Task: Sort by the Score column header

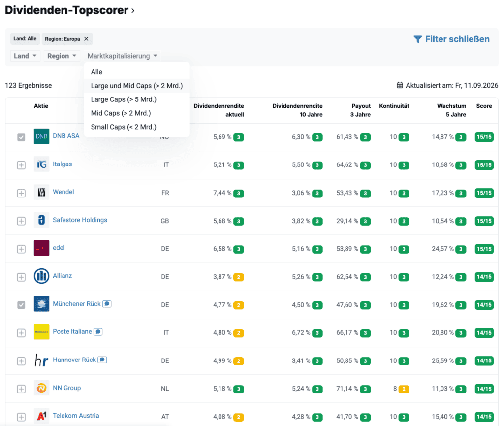Action: [x=484, y=106]
